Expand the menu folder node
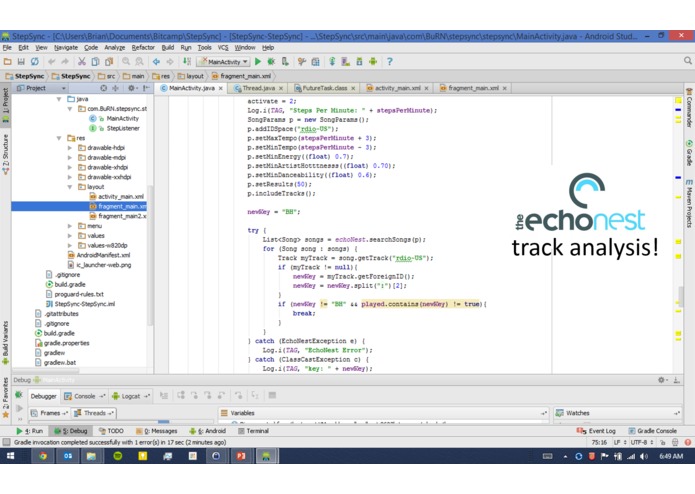This screenshot has width=695, height=494. [x=70, y=226]
